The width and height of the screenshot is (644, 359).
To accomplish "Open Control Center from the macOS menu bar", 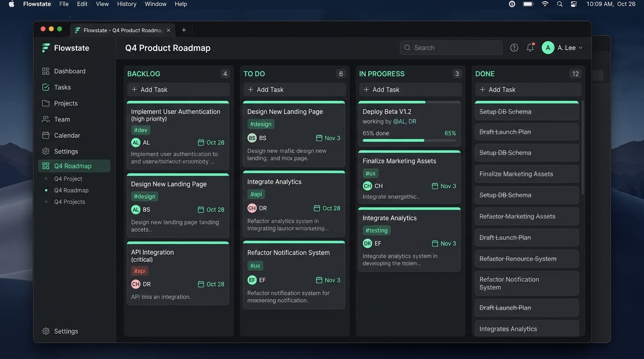I will pyautogui.click(x=574, y=4).
